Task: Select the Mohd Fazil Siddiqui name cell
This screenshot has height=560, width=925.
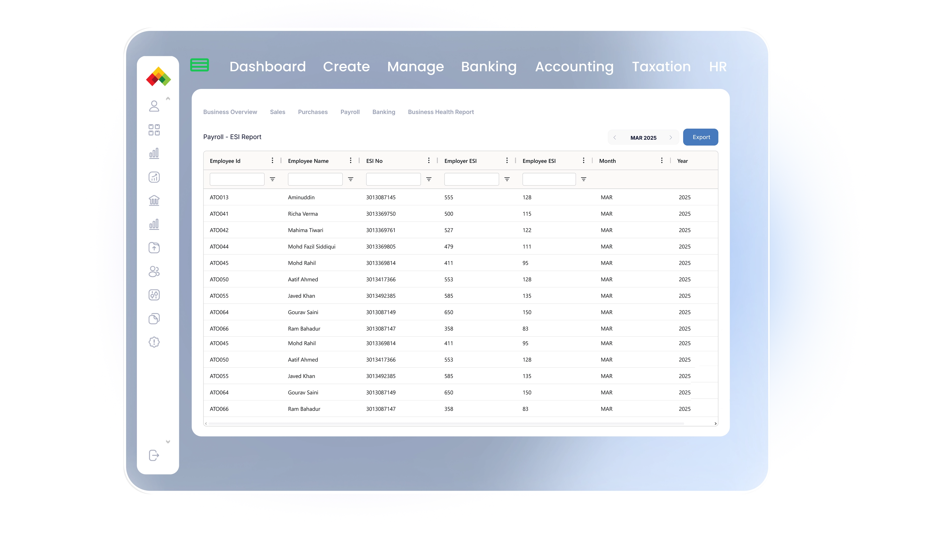Action: click(x=312, y=247)
